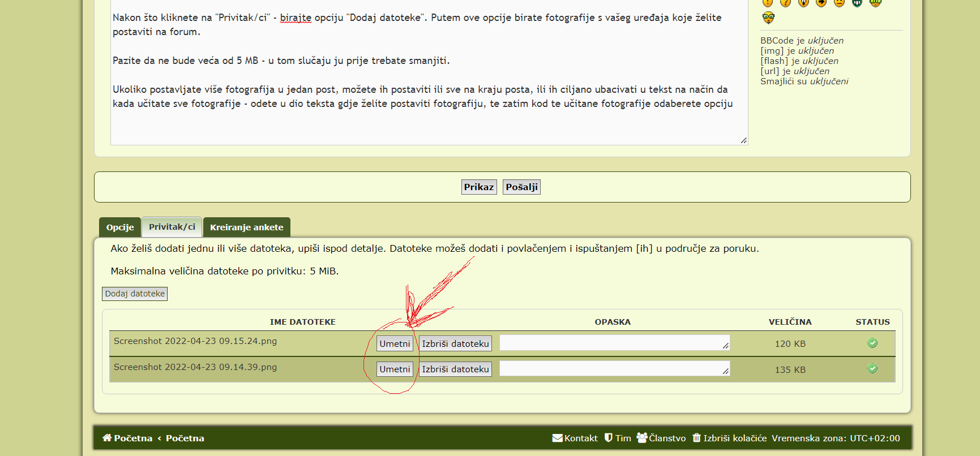The width and height of the screenshot is (980, 456).
Task: Submit the post with Pošalji
Action: [521, 187]
